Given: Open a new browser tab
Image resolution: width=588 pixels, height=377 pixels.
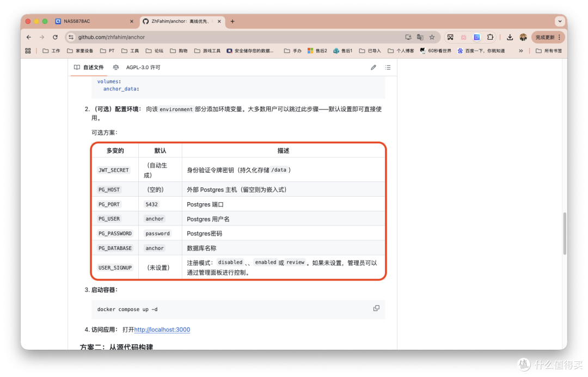Looking at the screenshot, I should [x=232, y=21].
